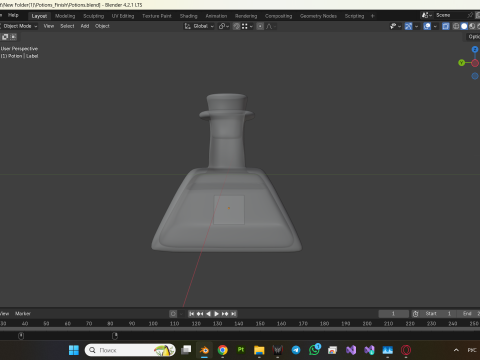The width and height of the screenshot is (480, 360).
Task: Switch to the Shading workspace tab
Action: pyautogui.click(x=188, y=16)
